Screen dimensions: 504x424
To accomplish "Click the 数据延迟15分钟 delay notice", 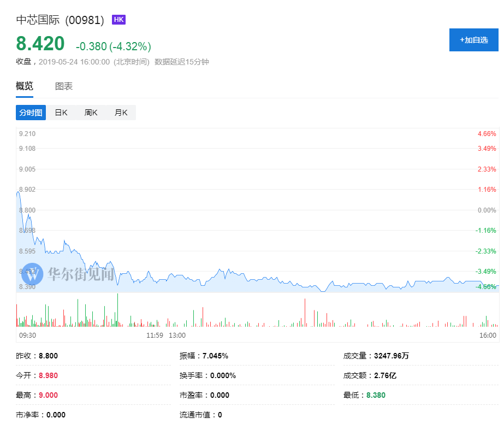I will coord(182,62).
